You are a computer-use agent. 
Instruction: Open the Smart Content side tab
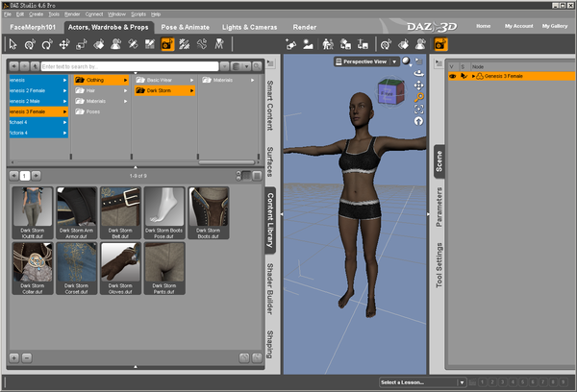(270, 106)
